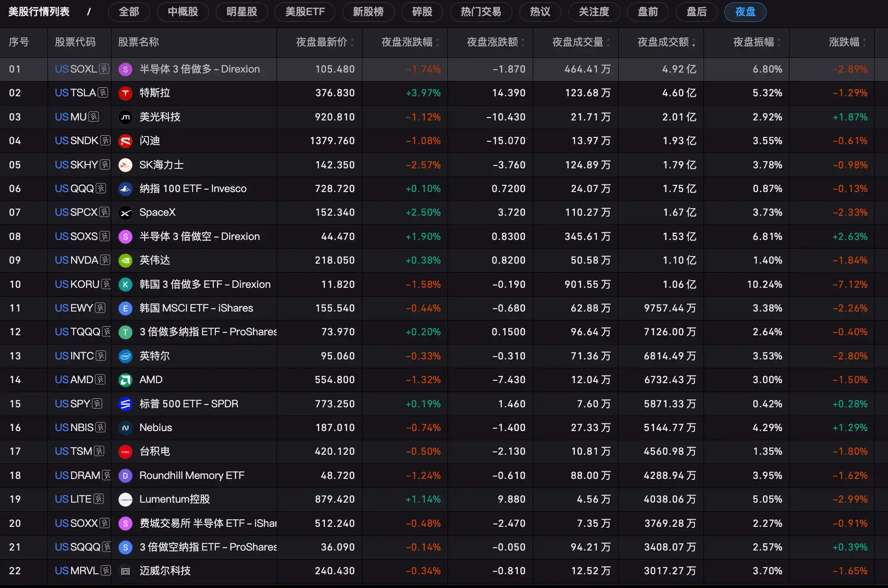Open the 热门交易 tab
888x588 pixels.
coord(481,12)
